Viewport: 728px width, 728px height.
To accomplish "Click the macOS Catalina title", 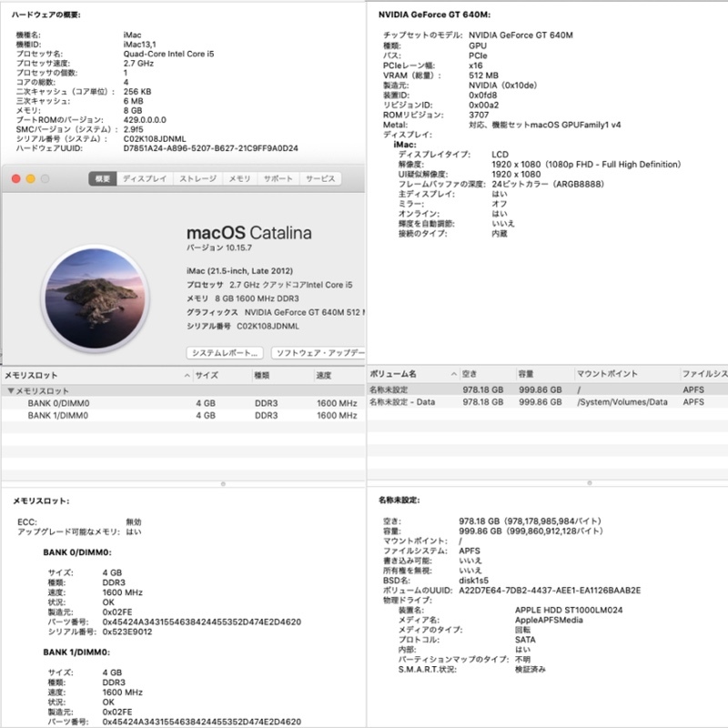I will (x=248, y=233).
